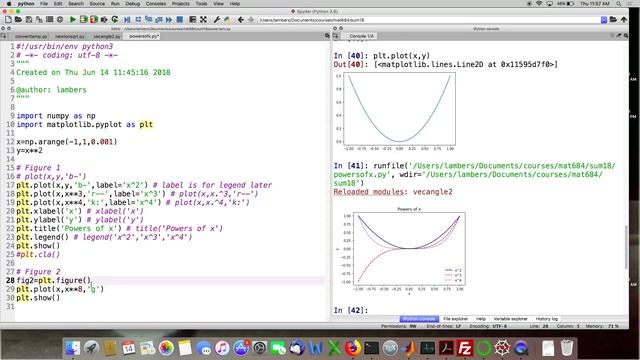
Task: Open Help pane bottom tab
Action: [481, 319]
